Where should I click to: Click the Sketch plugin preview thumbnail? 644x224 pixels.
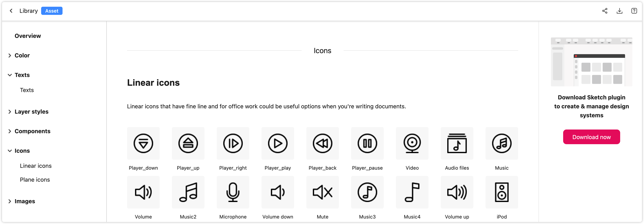point(591,62)
